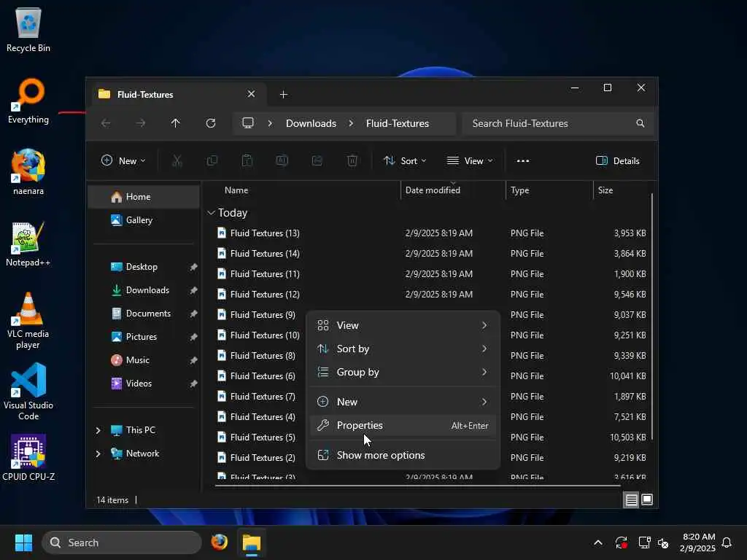Screen dimensions: 747x560
Task: Open the New dropdown in toolbar
Action: pyautogui.click(x=123, y=161)
